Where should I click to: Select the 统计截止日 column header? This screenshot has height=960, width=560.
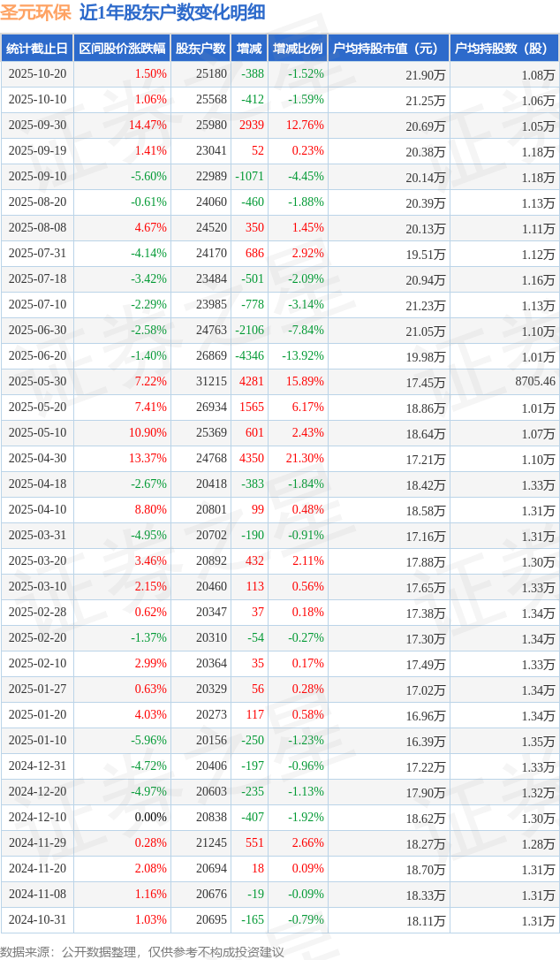(x=37, y=49)
